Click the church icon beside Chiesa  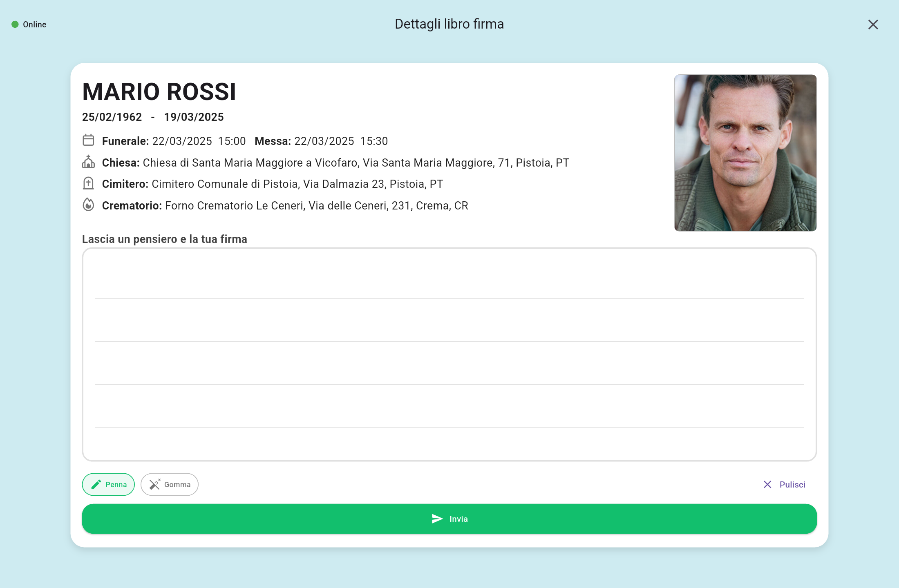coord(88,162)
